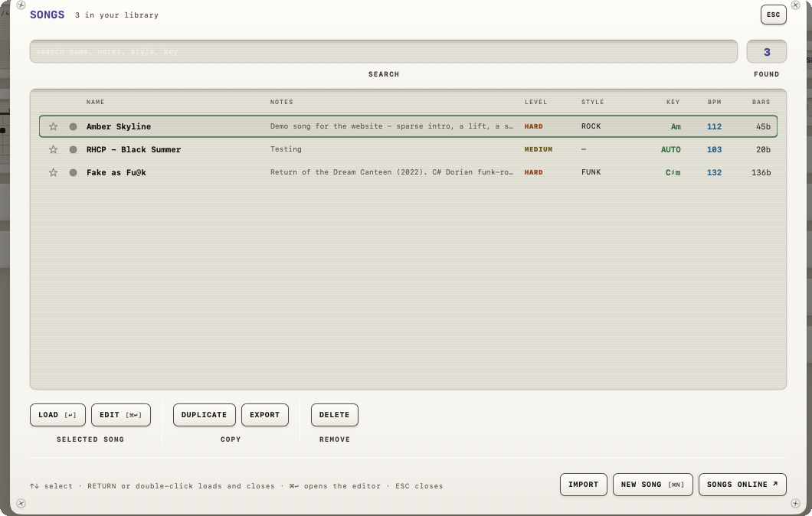Select the Amber Skyline song name
Viewport: 812px width, 516px height.
119,126
